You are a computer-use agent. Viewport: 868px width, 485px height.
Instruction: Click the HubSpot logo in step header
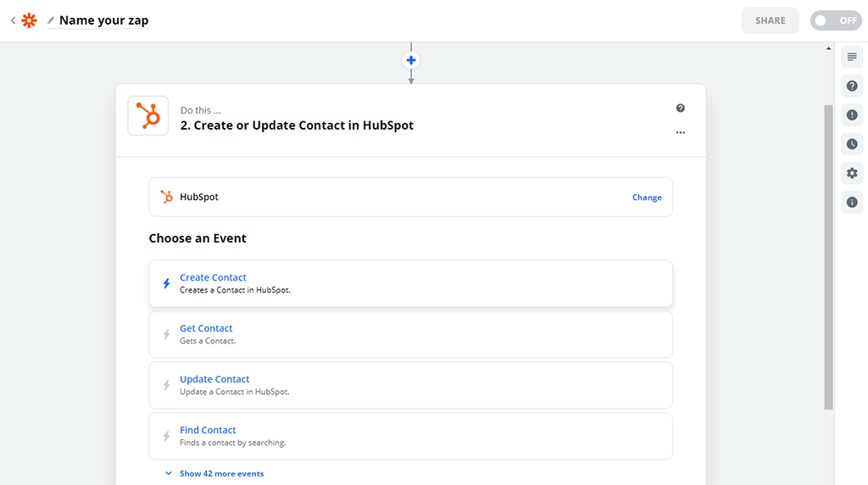pos(148,116)
